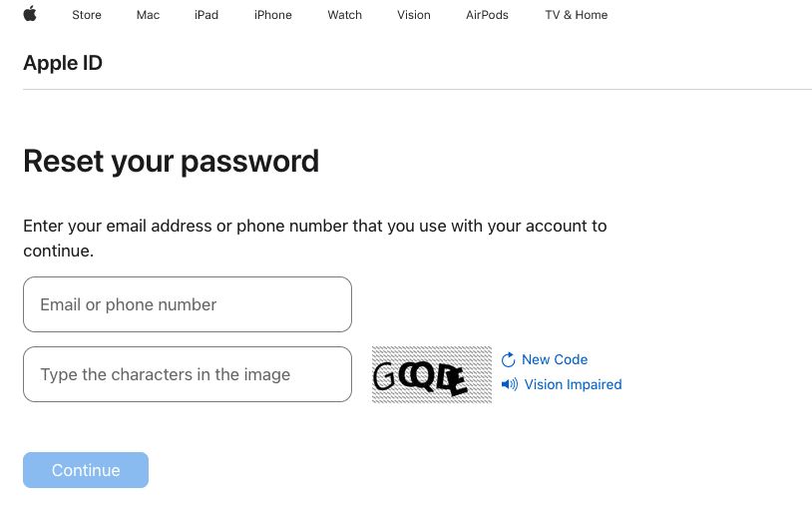The height and width of the screenshot is (514, 812).
Task: Navigate to the Vision section
Action: pos(414,15)
